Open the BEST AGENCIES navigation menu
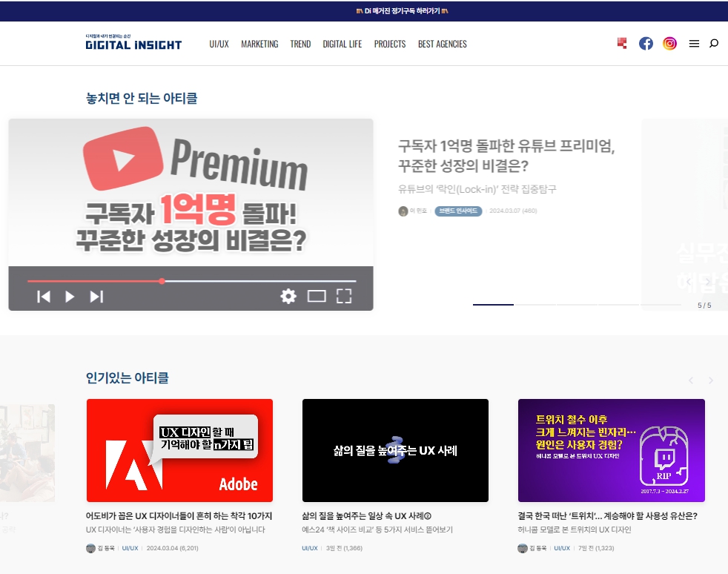 pyautogui.click(x=442, y=44)
